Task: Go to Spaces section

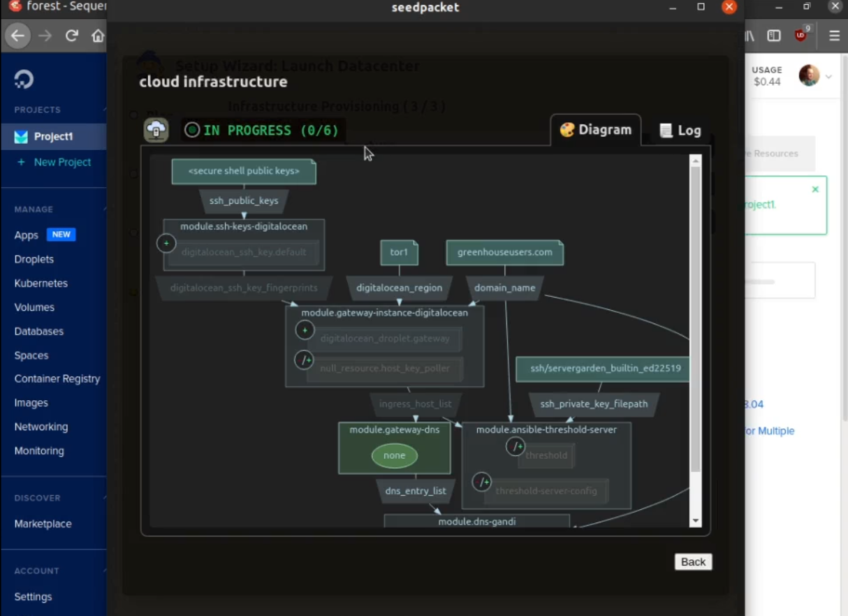Action: click(x=31, y=355)
